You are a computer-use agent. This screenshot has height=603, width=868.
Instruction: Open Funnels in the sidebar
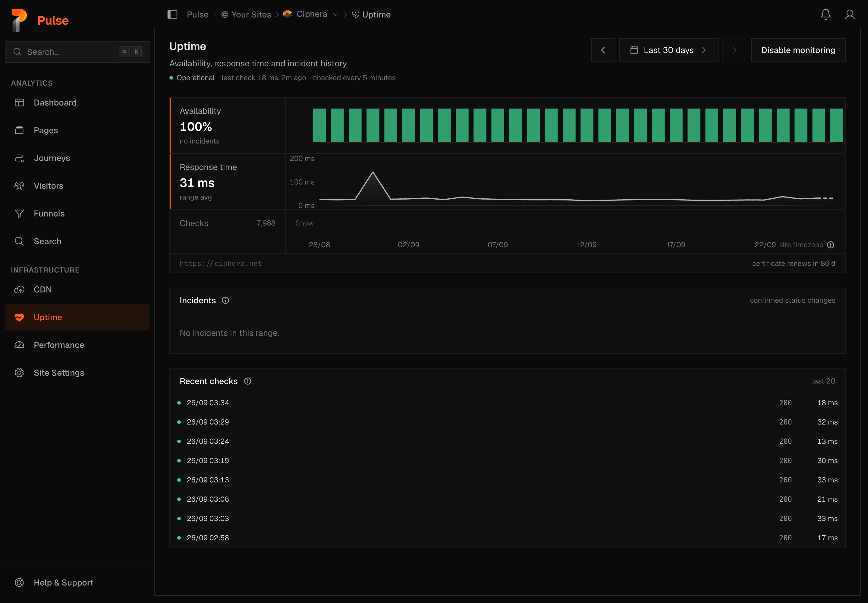(77, 213)
